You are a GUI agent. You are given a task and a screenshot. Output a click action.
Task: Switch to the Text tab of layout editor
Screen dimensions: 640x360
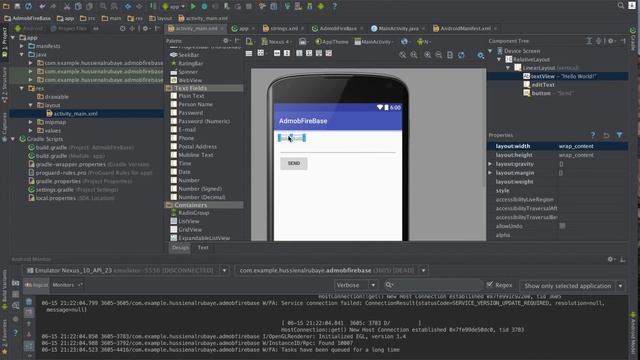pyautogui.click(x=203, y=248)
